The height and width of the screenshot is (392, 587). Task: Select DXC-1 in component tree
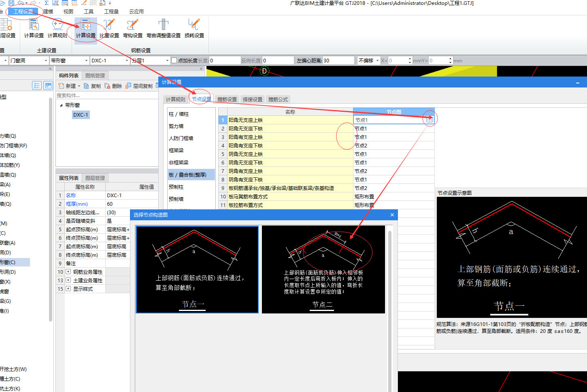[81, 115]
